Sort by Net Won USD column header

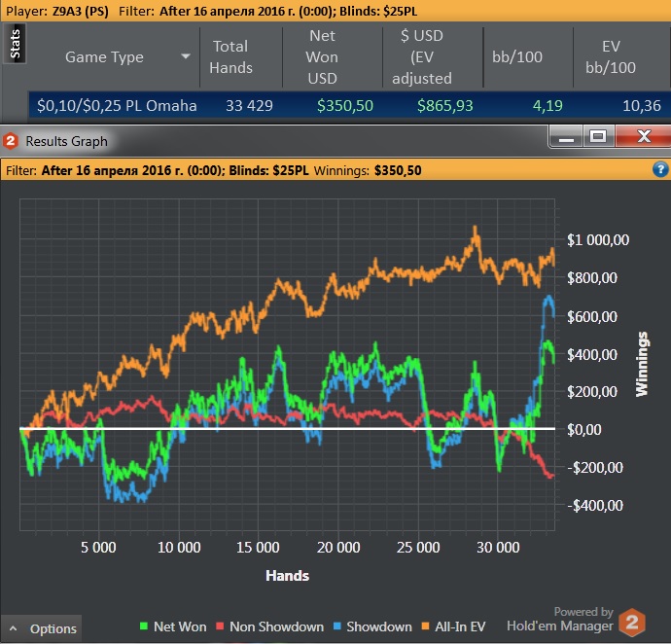click(322, 57)
